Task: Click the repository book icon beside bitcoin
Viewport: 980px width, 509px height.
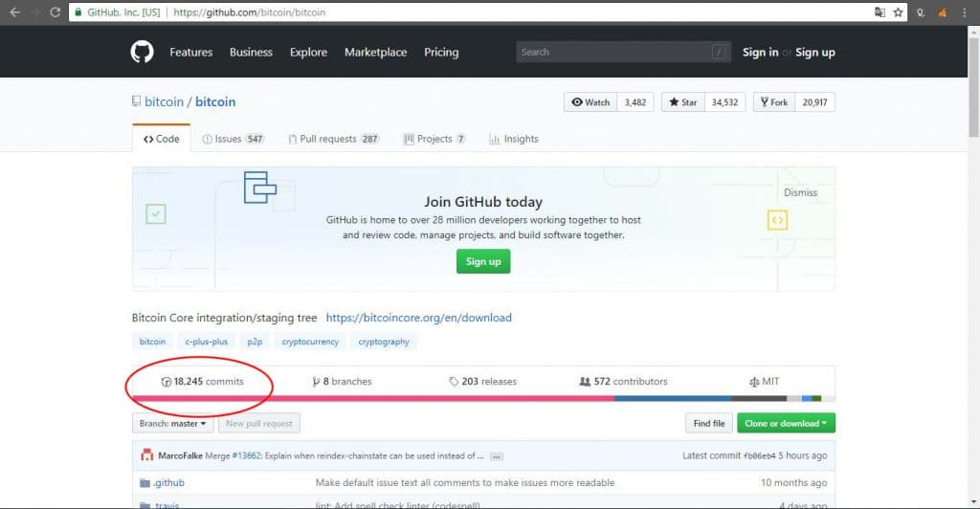Action: point(136,101)
